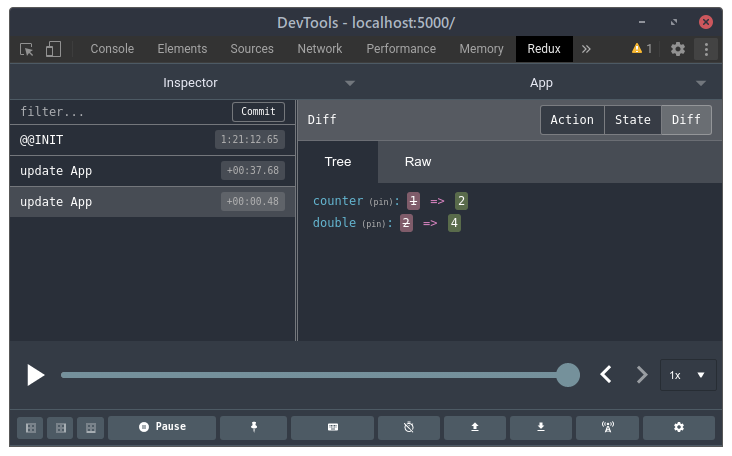Open the 1x playback speed dropdown
The width and height of the screenshot is (732, 456).
pos(688,375)
